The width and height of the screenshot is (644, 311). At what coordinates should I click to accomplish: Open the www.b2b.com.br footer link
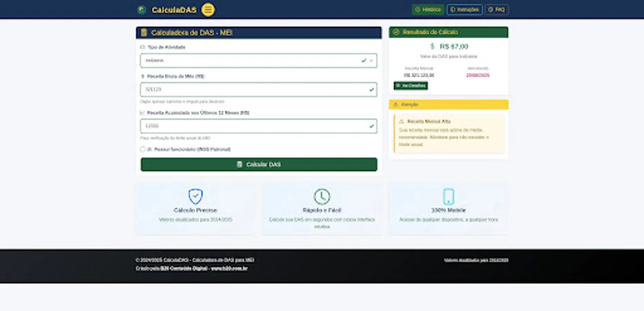(x=230, y=268)
